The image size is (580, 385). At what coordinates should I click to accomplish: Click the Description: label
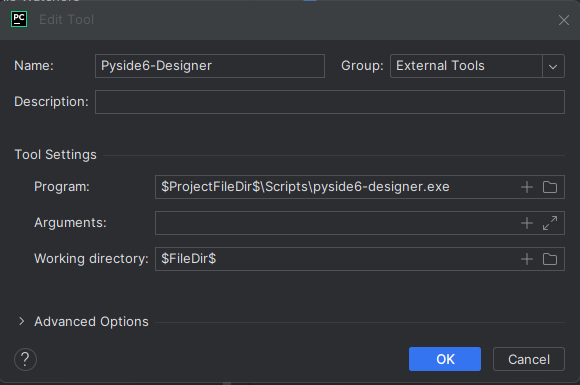tap(51, 101)
